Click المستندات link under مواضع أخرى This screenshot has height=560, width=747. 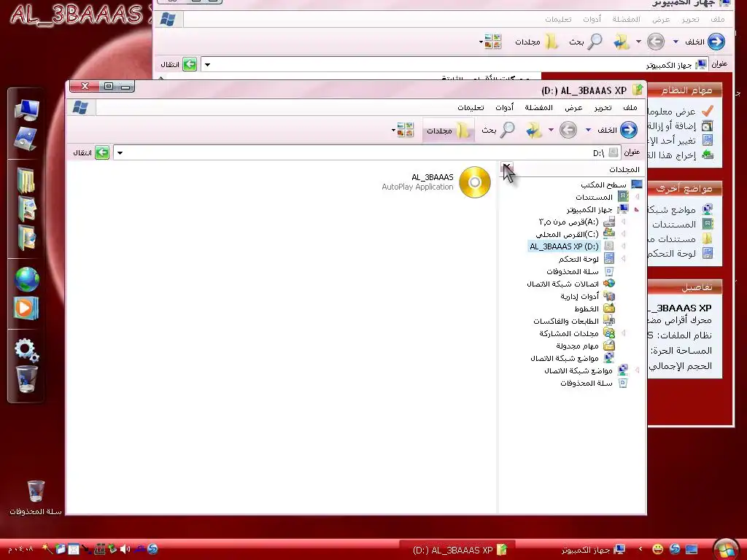pyautogui.click(x=682, y=225)
